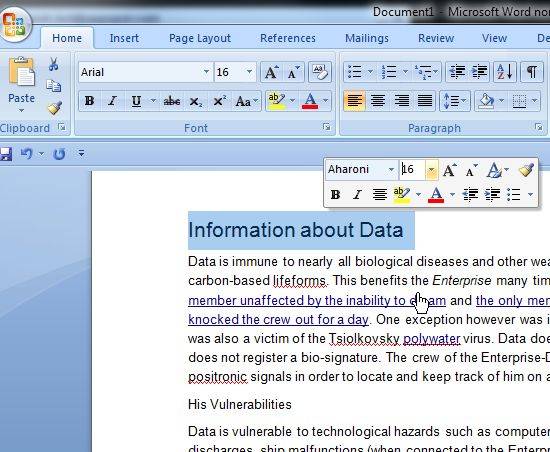Open Paragraph dialog box launcher

tap(539, 127)
